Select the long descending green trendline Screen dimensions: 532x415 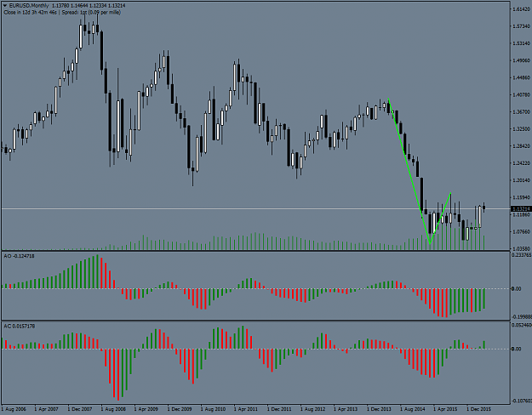409,171
